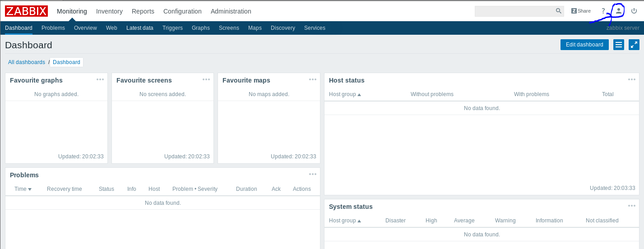Toggle fullscreen kiosk mode icon
Screen dimensions: 644x249
tap(634, 45)
